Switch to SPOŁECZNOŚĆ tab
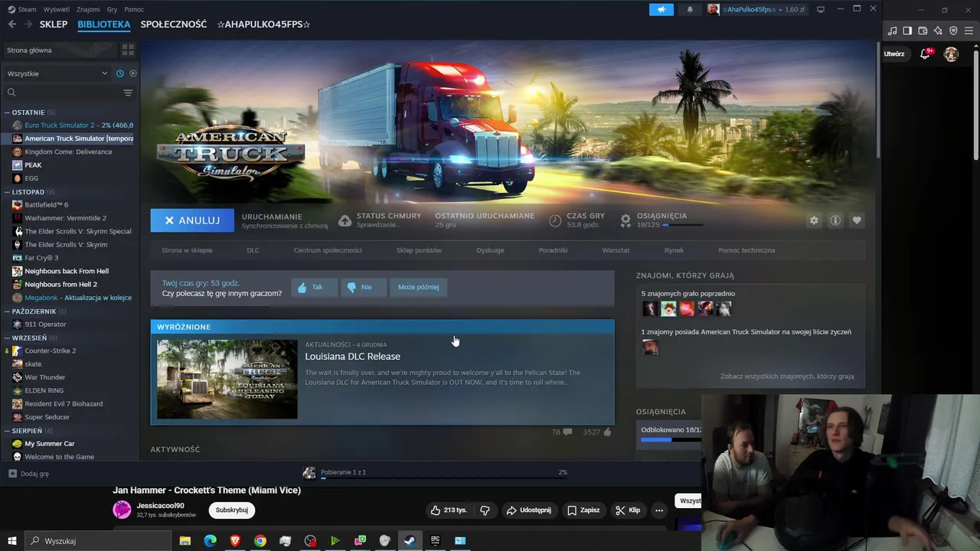This screenshot has width=980, height=551. (174, 24)
